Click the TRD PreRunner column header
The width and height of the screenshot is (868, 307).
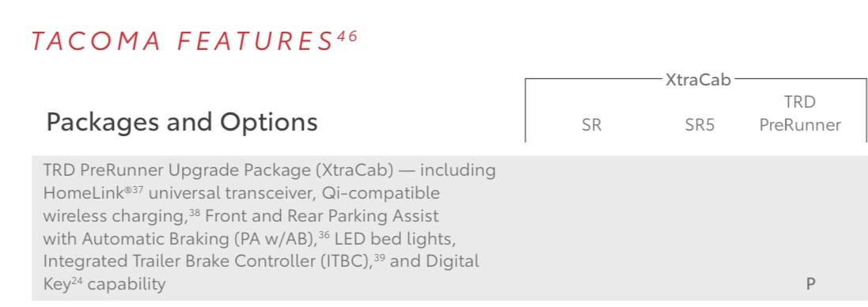pyautogui.click(x=800, y=113)
